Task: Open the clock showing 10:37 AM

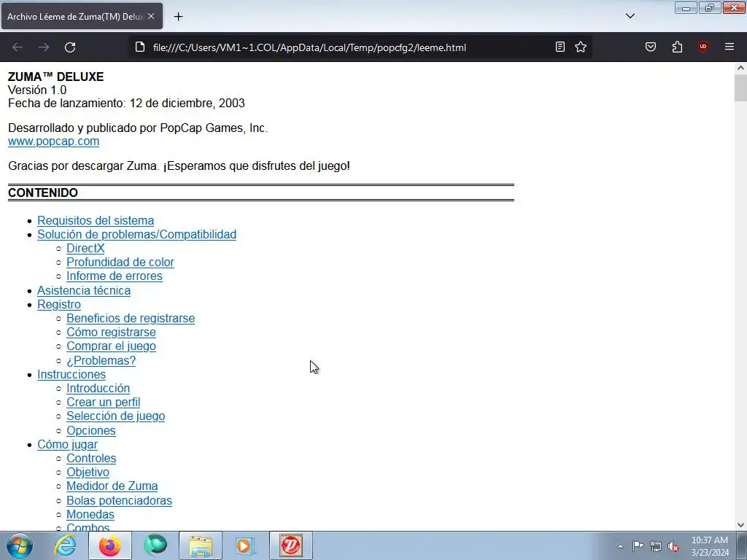Action: click(709, 546)
